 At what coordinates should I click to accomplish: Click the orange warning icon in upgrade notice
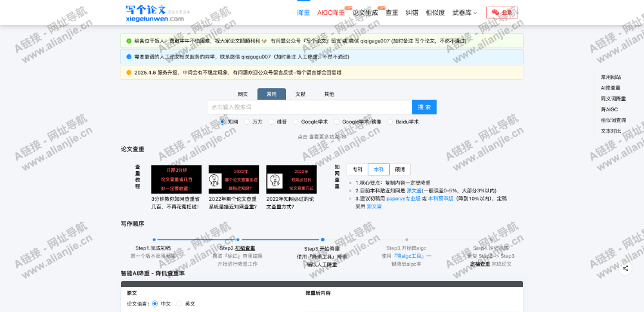(x=129, y=72)
